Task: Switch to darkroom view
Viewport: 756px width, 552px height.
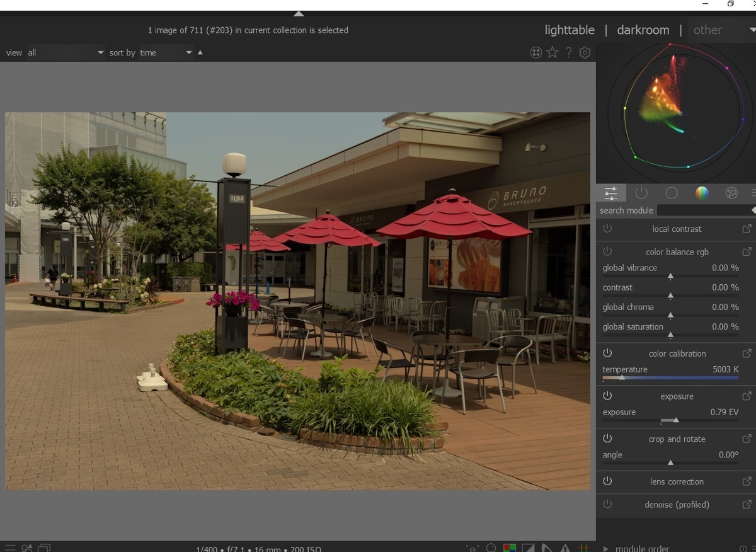Action: tap(643, 30)
